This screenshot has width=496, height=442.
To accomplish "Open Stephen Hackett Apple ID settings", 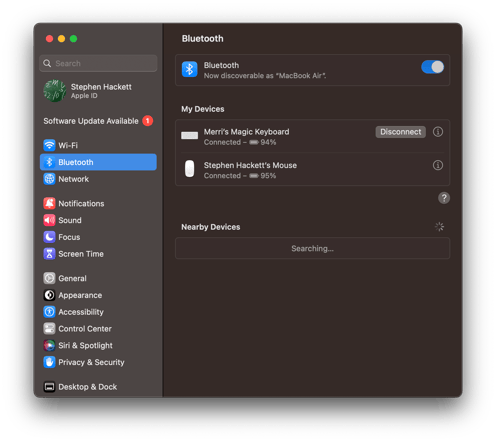I will [x=98, y=91].
